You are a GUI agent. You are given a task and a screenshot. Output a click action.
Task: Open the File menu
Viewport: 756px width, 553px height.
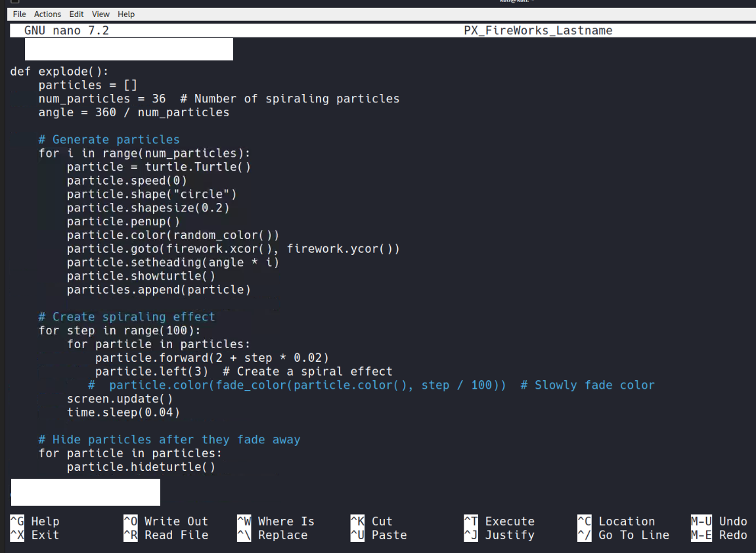(x=19, y=14)
